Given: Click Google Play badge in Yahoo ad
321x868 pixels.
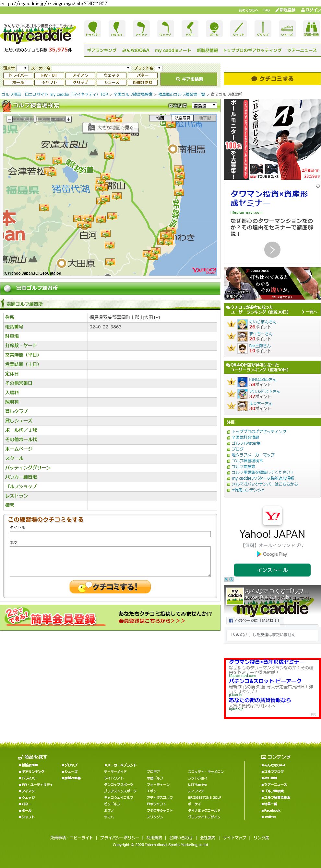Looking at the screenshot, I should pyautogui.click(x=272, y=554).
